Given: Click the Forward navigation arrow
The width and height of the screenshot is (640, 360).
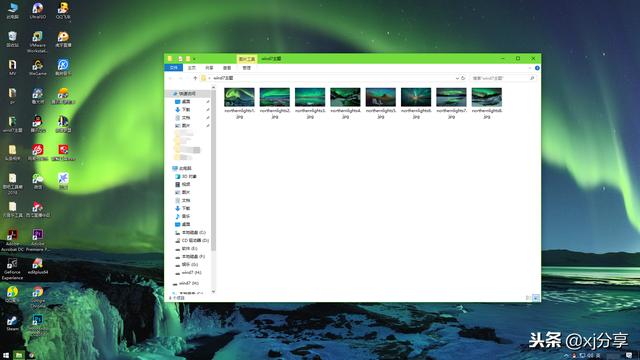Looking at the screenshot, I should pyautogui.click(x=181, y=78).
